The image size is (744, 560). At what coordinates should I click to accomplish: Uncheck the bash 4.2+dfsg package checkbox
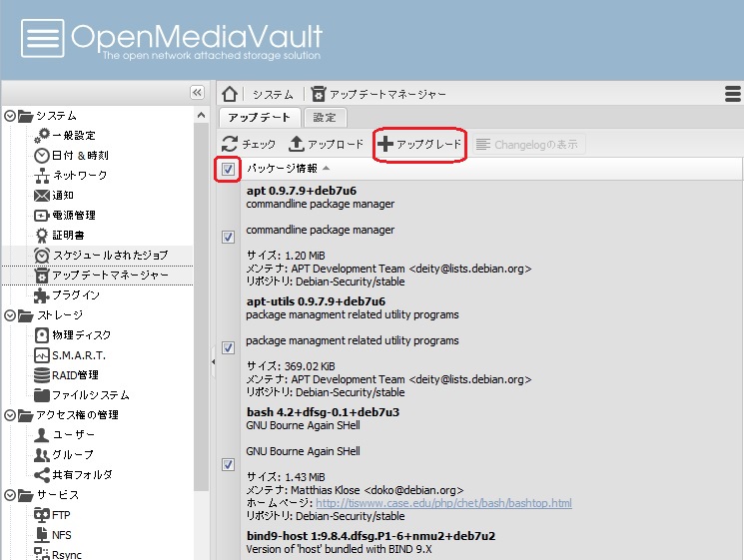tap(229, 464)
